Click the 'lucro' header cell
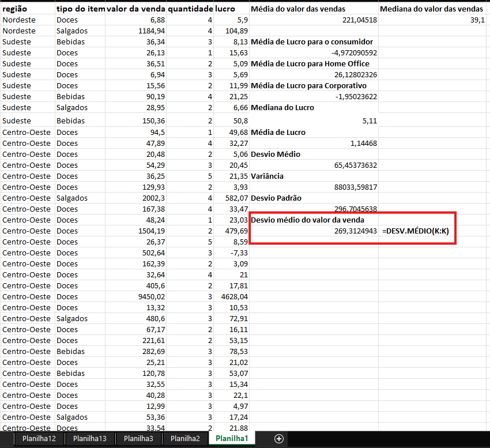This screenshot has height=448, width=490. 231,9
